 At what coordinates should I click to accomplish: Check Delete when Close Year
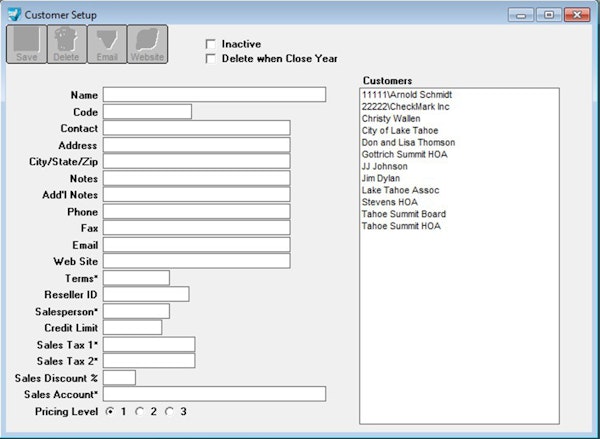click(210, 58)
